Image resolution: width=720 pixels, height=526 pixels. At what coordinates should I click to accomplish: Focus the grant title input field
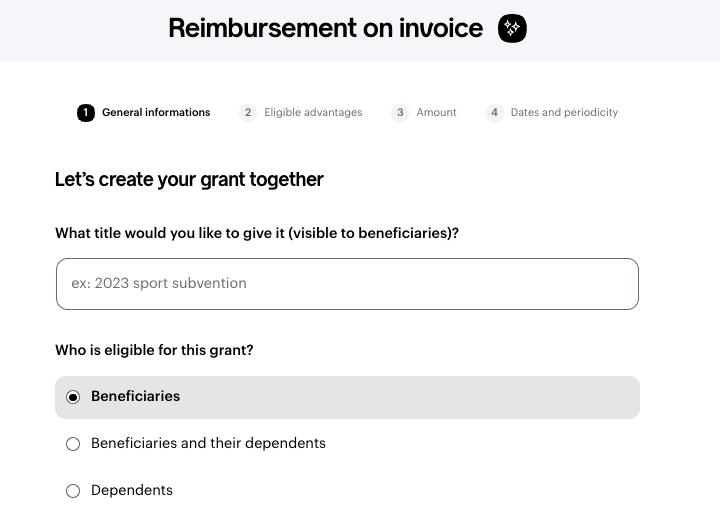pos(347,284)
